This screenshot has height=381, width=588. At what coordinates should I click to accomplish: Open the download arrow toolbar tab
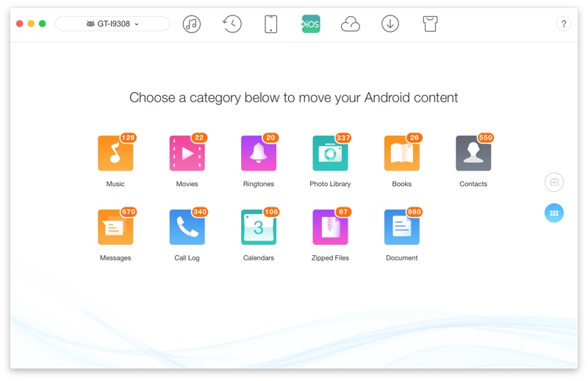[x=390, y=24]
